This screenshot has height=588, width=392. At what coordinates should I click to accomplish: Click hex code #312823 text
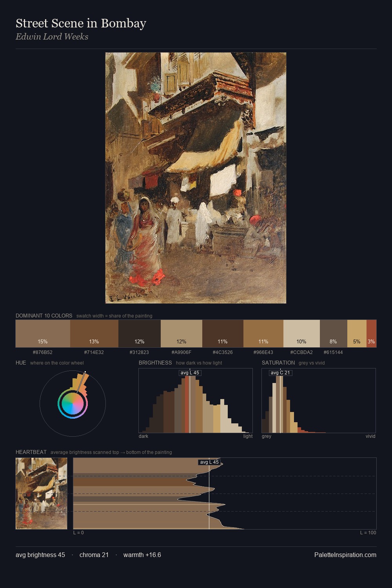(139, 352)
